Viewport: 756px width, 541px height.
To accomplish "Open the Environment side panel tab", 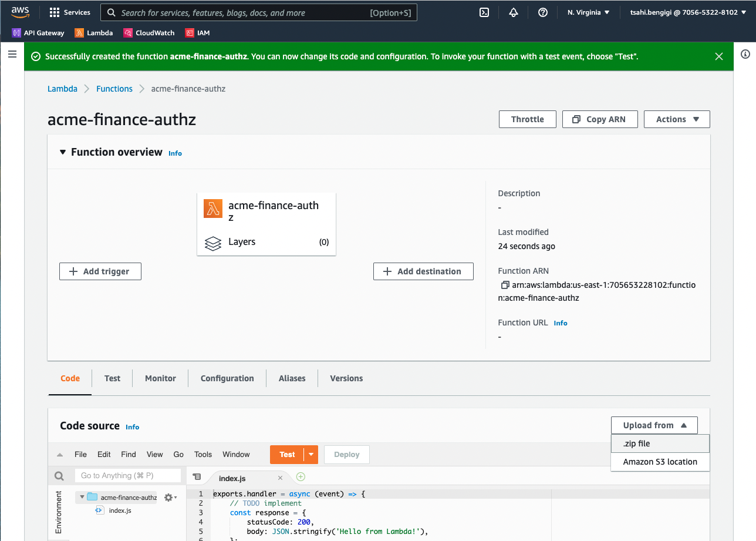I will 59,512.
